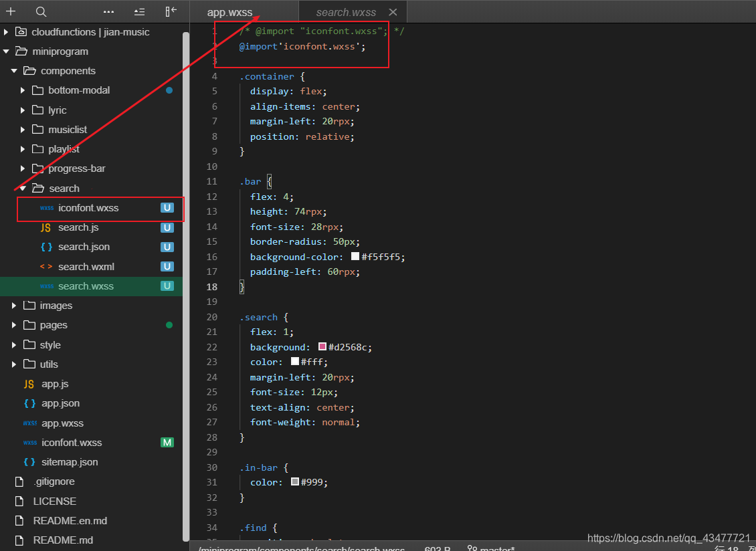
Task: Click the file icon beside LICENSE
Action: click(19, 502)
